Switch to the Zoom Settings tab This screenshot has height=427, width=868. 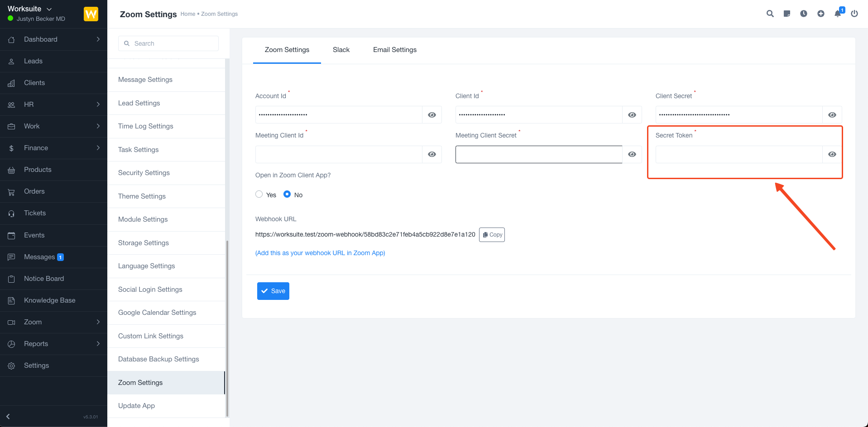[287, 50]
